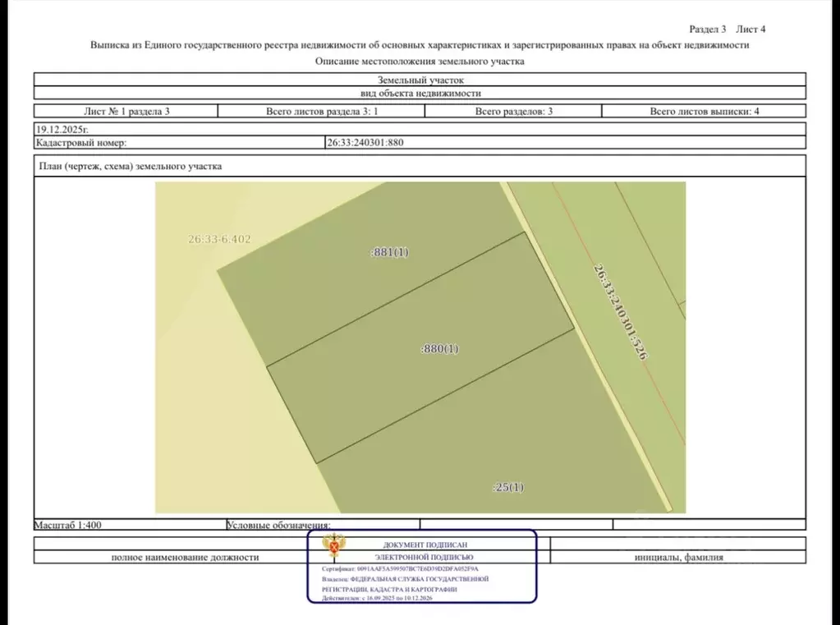The width and height of the screenshot is (840, 625).
Task: Select the "инициалы, фамилия" signature field
Action: point(678,557)
